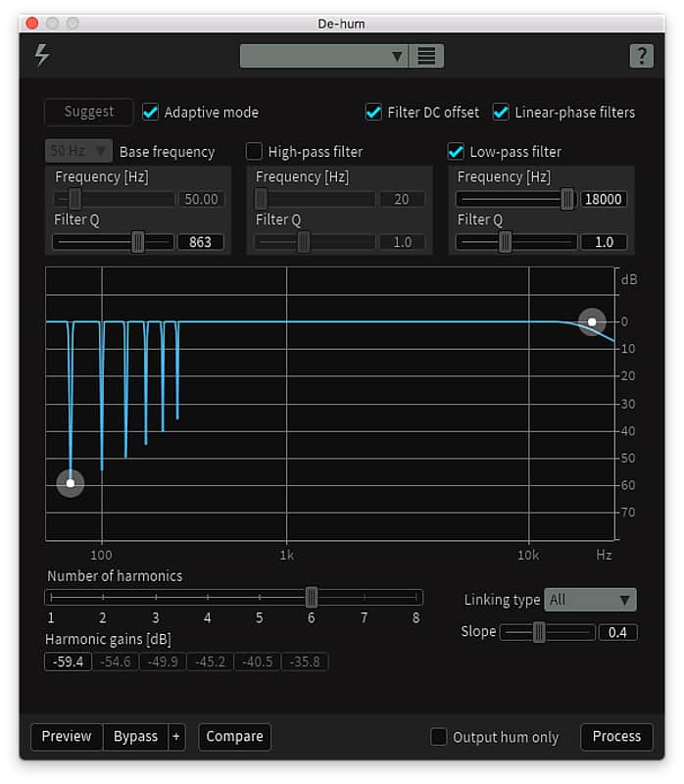684x784 pixels.
Task: Click the Suggest button
Action: (89, 112)
